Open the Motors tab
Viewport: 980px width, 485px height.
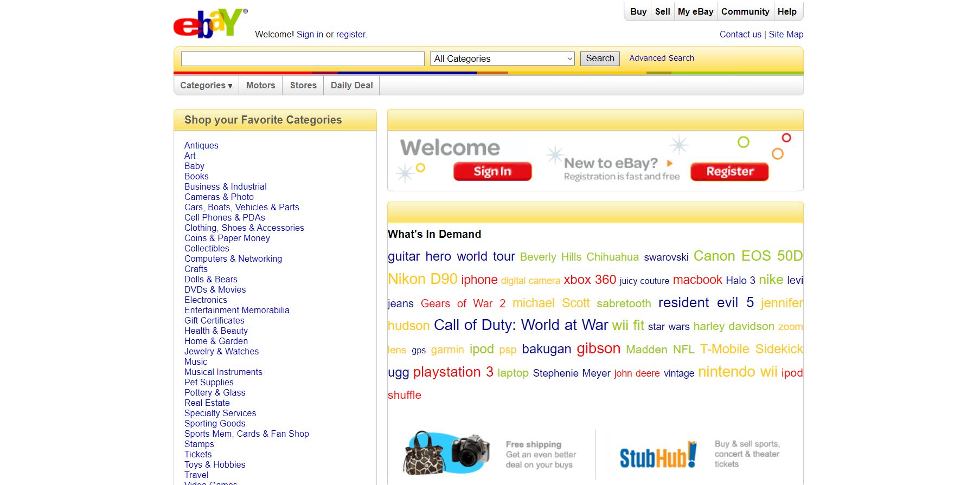coord(261,86)
